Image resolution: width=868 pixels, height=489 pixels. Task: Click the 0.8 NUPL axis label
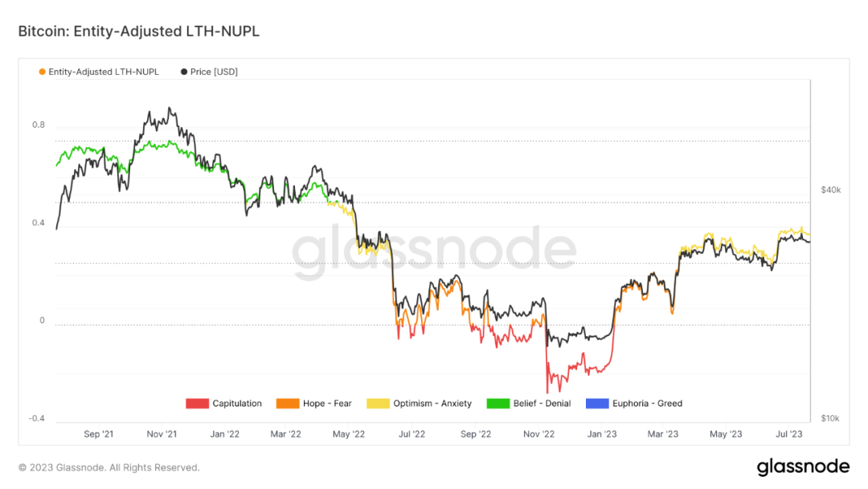click(39, 125)
